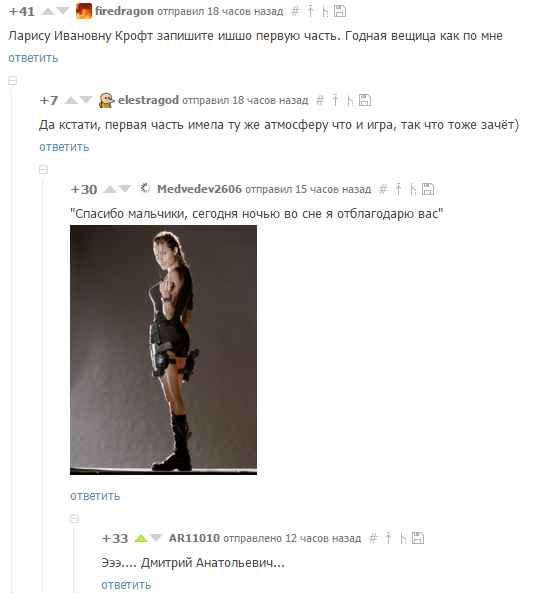Collapse the replies under Medvedev2606's comment

pos(74,518)
